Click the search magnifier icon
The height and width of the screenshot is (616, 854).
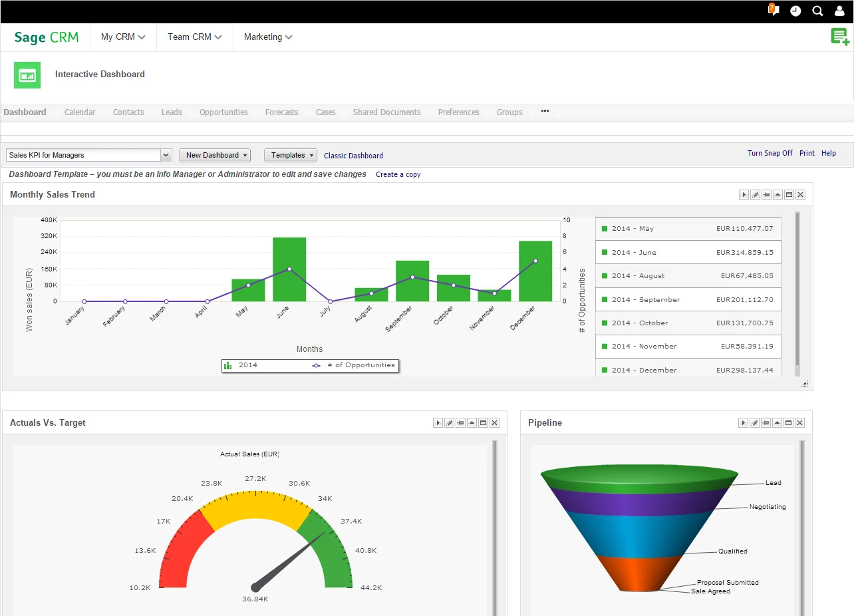818,11
